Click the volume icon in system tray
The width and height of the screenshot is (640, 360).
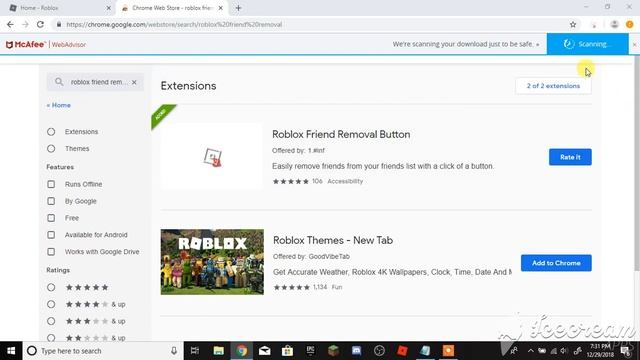564,351
